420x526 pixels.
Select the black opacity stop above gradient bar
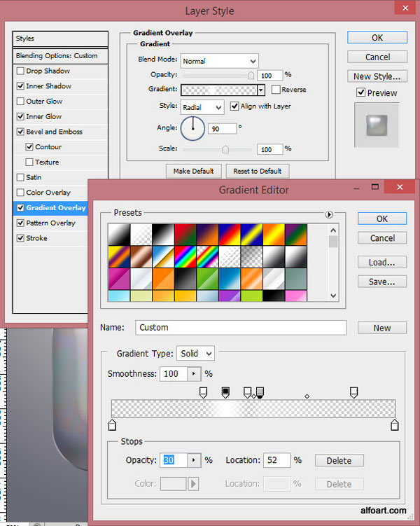click(x=225, y=392)
